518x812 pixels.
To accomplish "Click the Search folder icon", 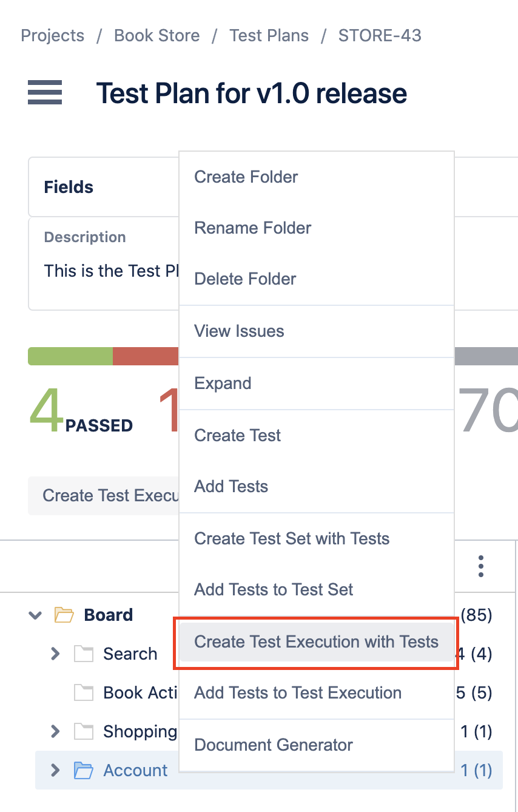I will 84,654.
